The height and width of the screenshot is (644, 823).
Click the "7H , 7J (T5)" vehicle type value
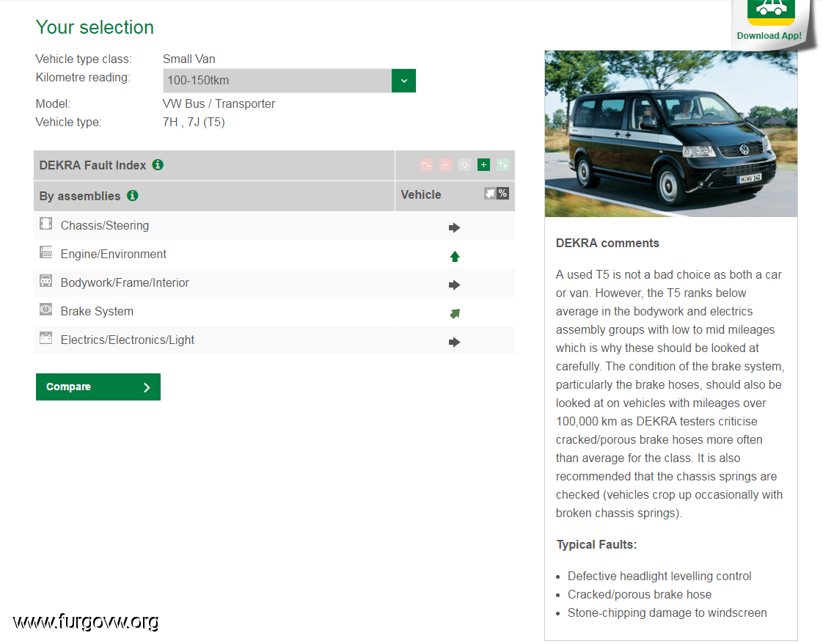pos(194,122)
